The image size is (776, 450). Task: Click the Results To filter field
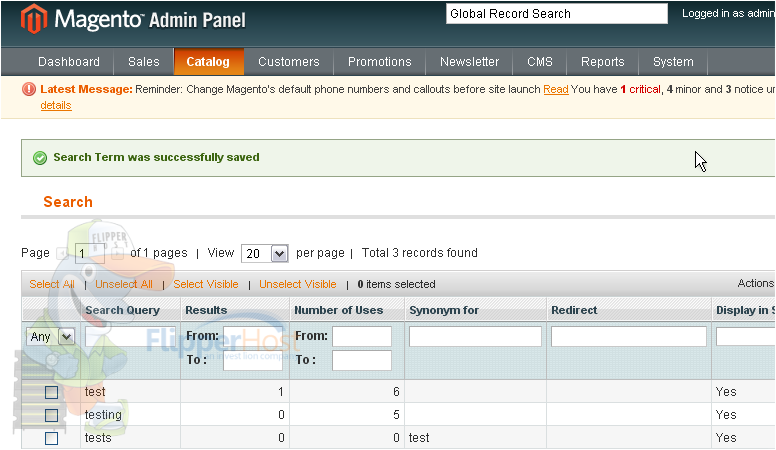click(x=253, y=360)
